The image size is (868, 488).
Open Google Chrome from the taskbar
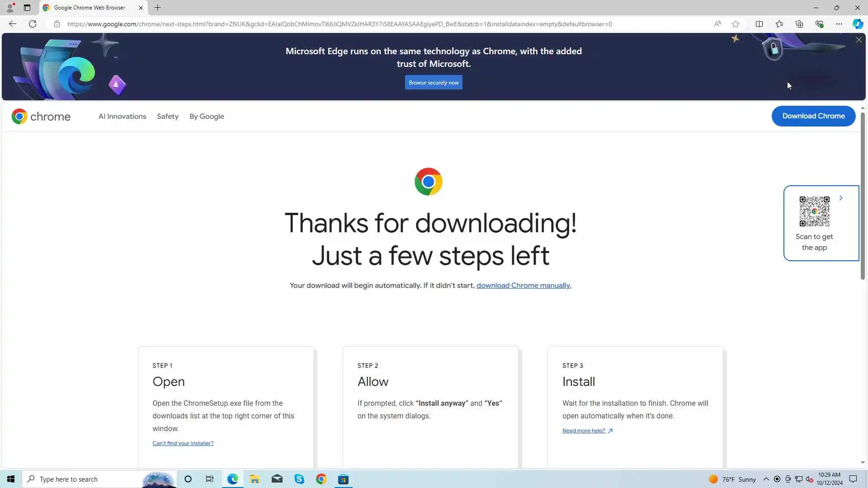(x=321, y=479)
